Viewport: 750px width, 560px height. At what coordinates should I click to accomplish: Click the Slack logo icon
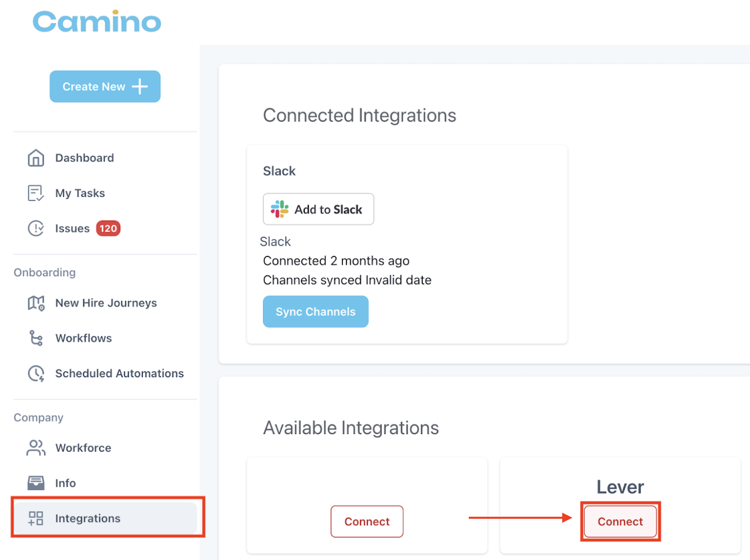coord(280,209)
